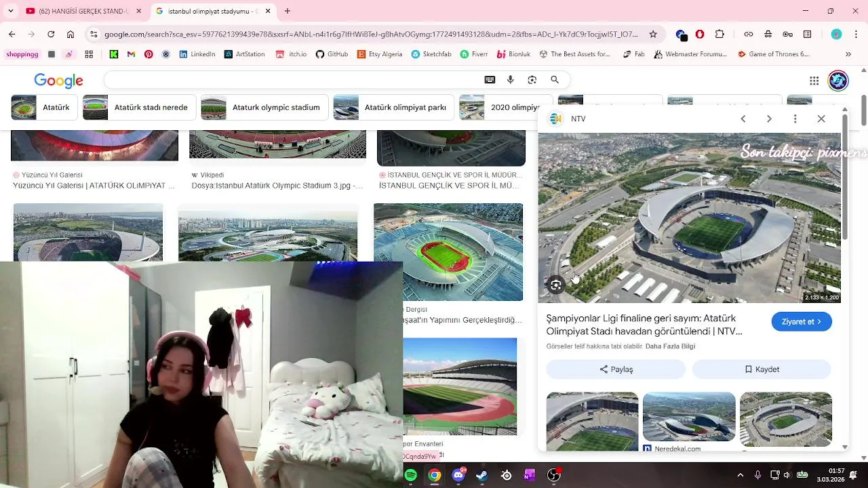Open the LinkedIn bookmark
This screenshot has height=488, width=868.
point(197,54)
